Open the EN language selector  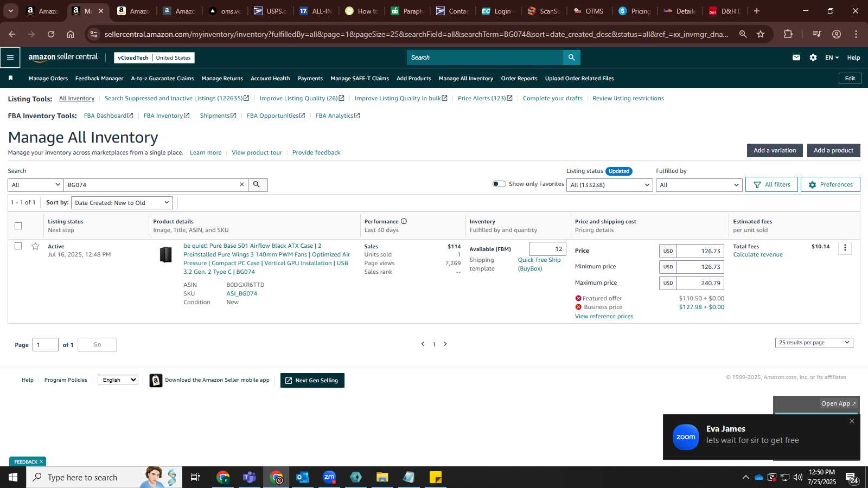832,57
